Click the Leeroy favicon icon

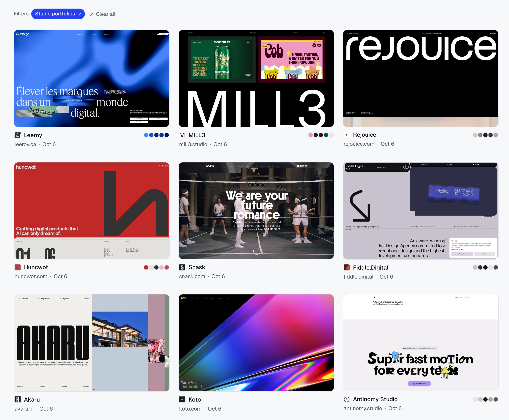click(x=18, y=135)
